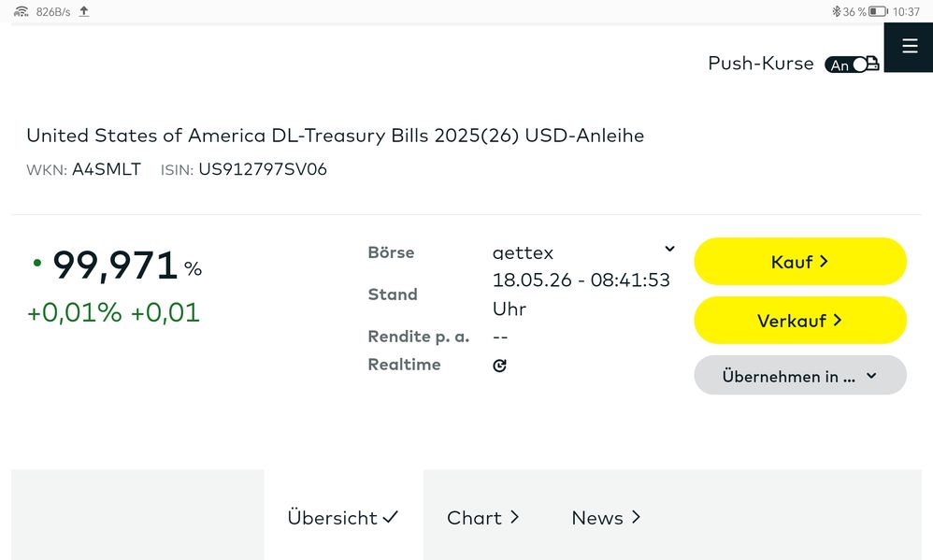Open the hamburger menu
Screen dimensions: 933x560
910,47
